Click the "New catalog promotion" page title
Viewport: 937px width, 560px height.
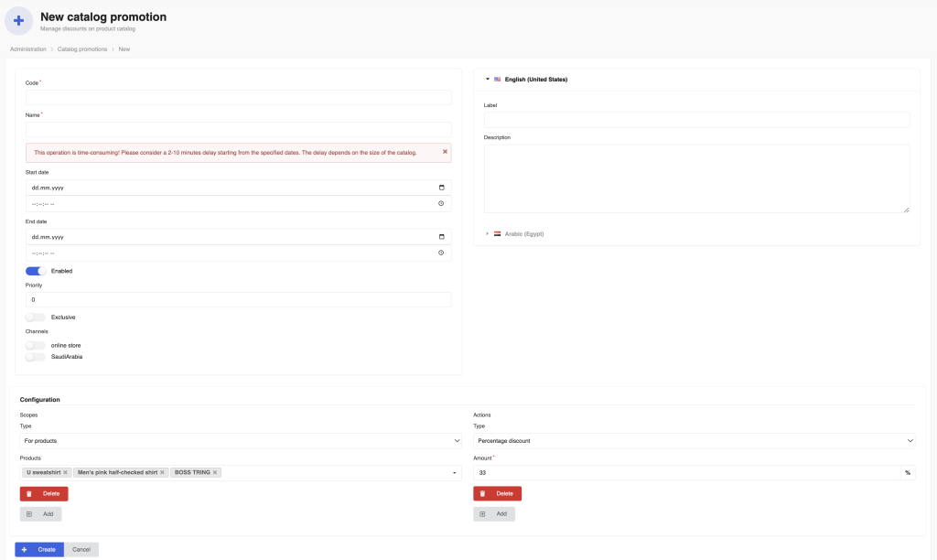pyautogui.click(x=103, y=16)
